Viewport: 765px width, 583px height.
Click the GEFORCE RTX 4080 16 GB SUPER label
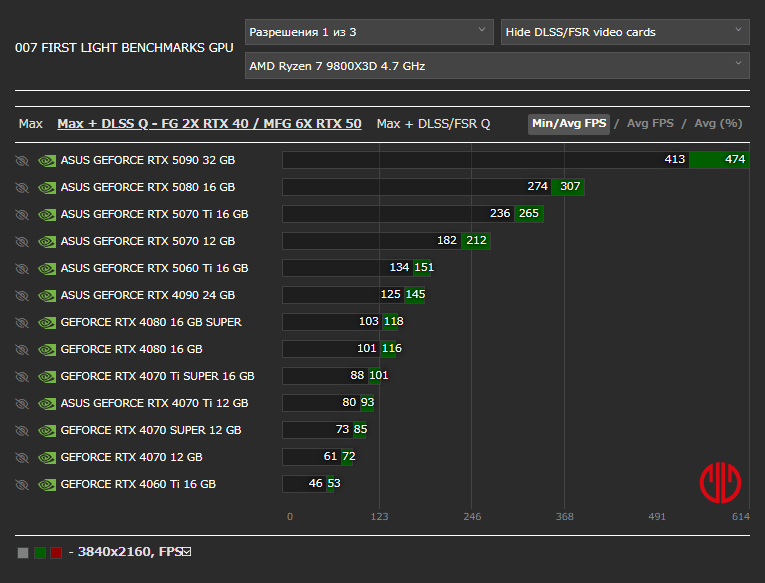pyautogui.click(x=151, y=322)
